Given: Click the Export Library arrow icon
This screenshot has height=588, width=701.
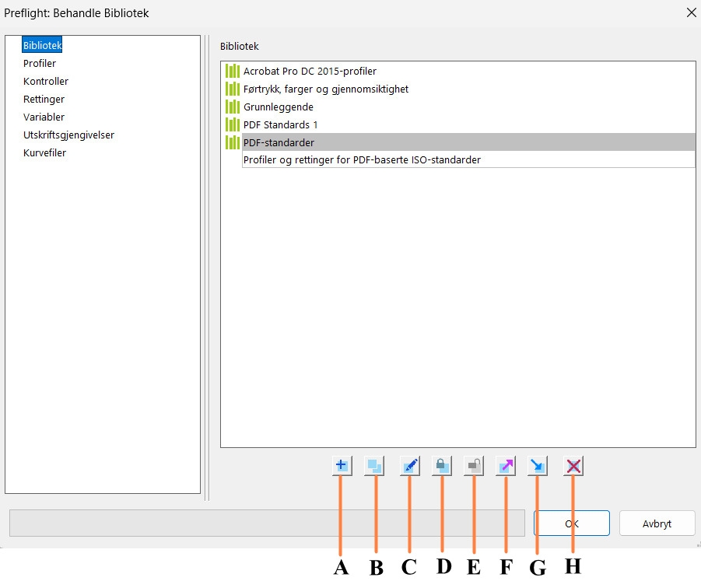Looking at the screenshot, I should (507, 465).
